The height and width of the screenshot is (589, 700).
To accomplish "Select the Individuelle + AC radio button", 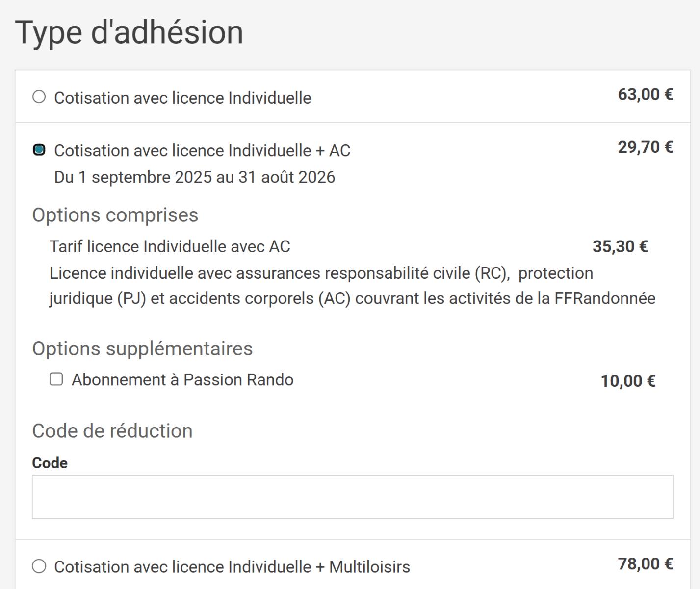I will (x=39, y=150).
